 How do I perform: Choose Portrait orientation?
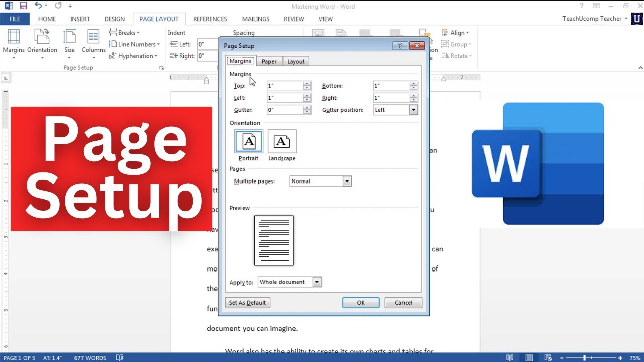click(x=249, y=146)
